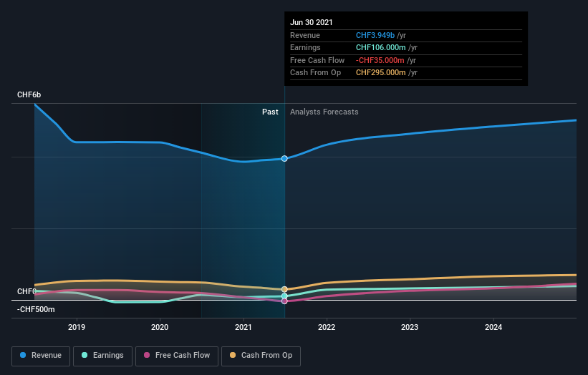Click the -CHF500m y-axis label

(x=36, y=309)
